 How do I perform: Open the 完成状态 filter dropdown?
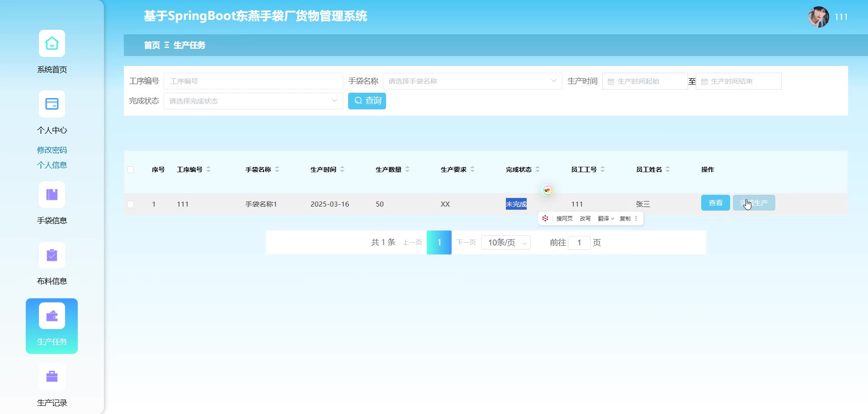pyautogui.click(x=253, y=101)
